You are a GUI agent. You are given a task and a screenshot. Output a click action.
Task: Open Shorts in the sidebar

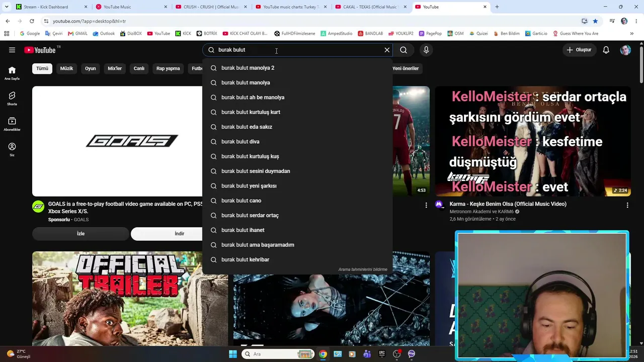pos(12,99)
